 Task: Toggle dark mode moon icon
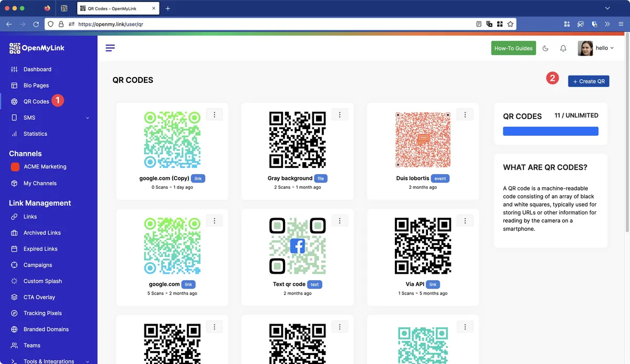[545, 48]
